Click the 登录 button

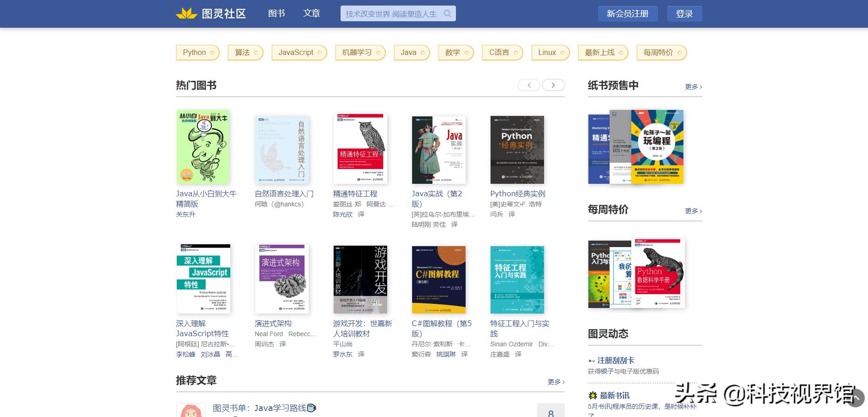(684, 14)
